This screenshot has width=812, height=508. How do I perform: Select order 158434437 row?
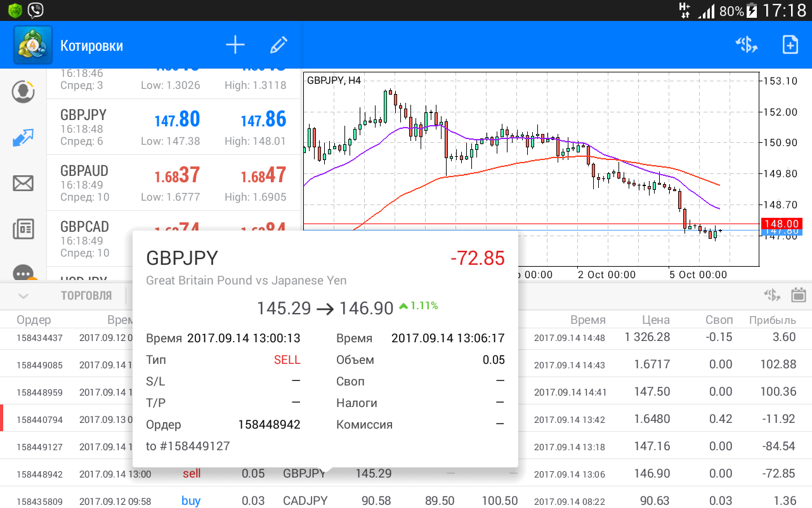(x=406, y=337)
